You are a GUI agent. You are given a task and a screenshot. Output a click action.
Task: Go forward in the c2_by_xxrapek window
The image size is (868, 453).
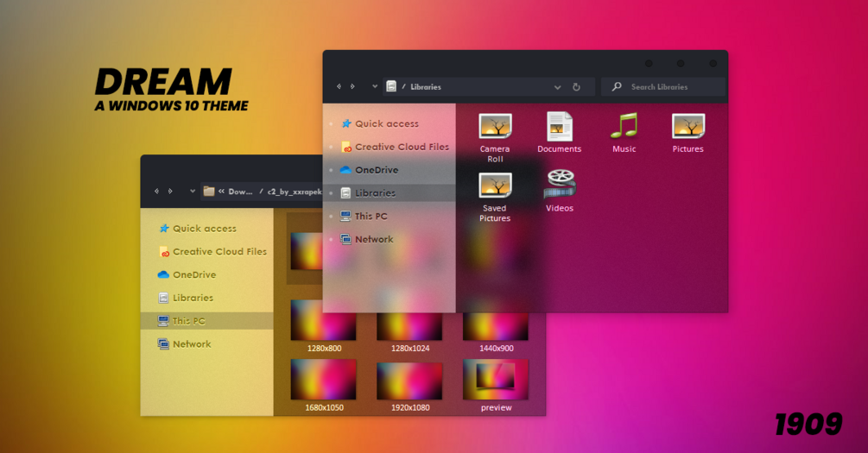[170, 191]
